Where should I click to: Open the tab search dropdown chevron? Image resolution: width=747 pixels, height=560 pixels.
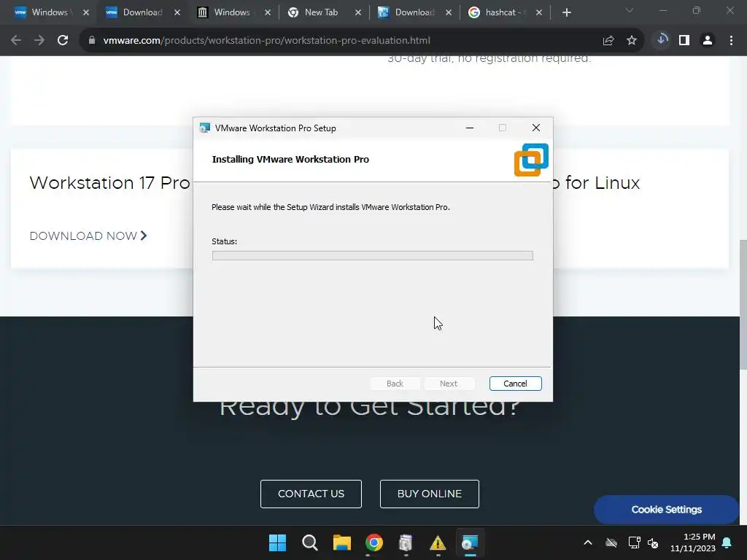click(630, 10)
